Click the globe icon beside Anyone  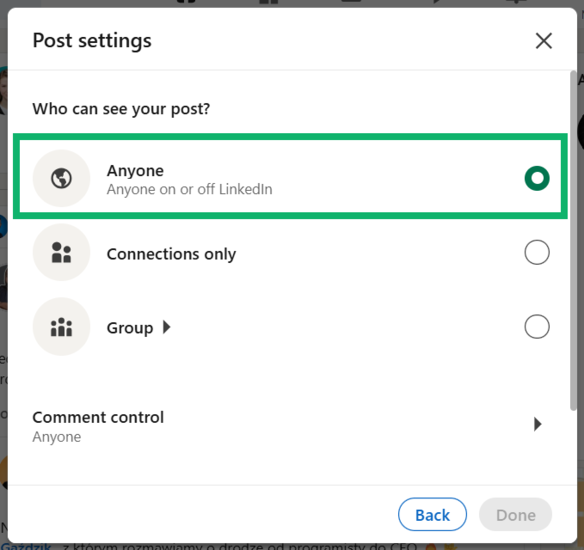(61, 178)
